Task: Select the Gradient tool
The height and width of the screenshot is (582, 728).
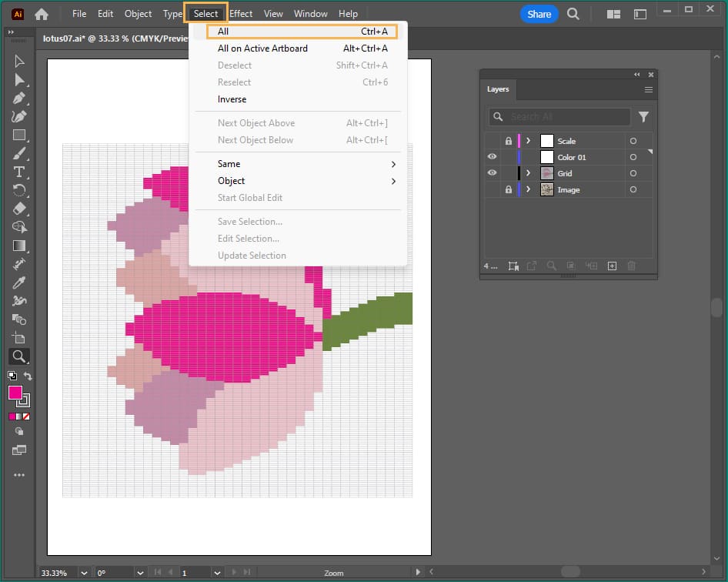Action: [19, 246]
